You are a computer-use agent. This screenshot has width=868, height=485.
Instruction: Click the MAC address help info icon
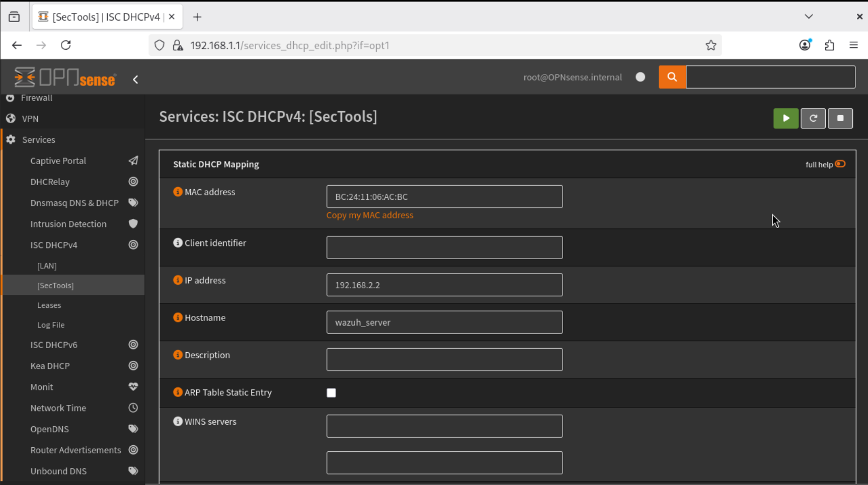[178, 192]
